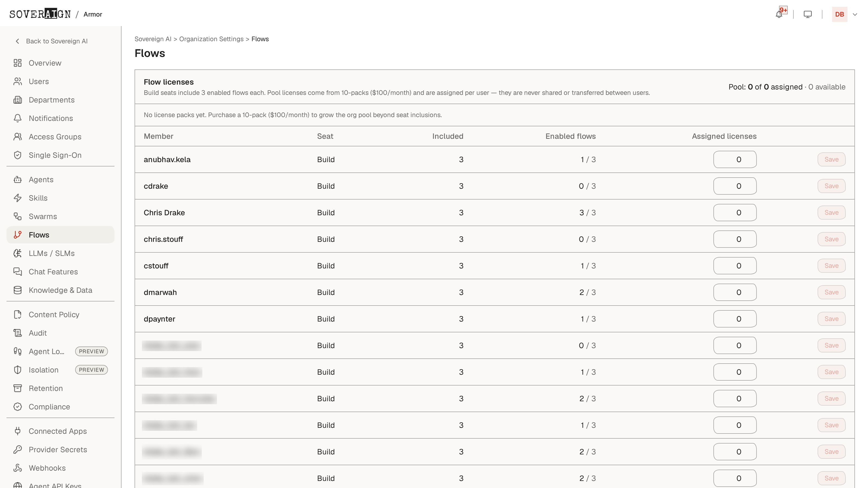The image size is (868, 488).
Task: Open Single Sign-On settings
Action: pyautogui.click(x=60, y=155)
